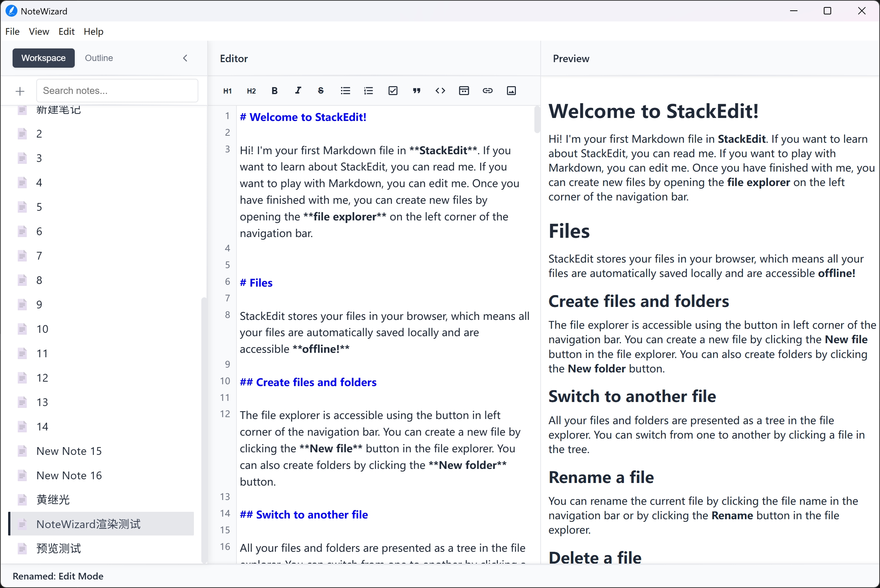Open note named 4
The width and height of the screenshot is (880, 588).
click(101, 183)
